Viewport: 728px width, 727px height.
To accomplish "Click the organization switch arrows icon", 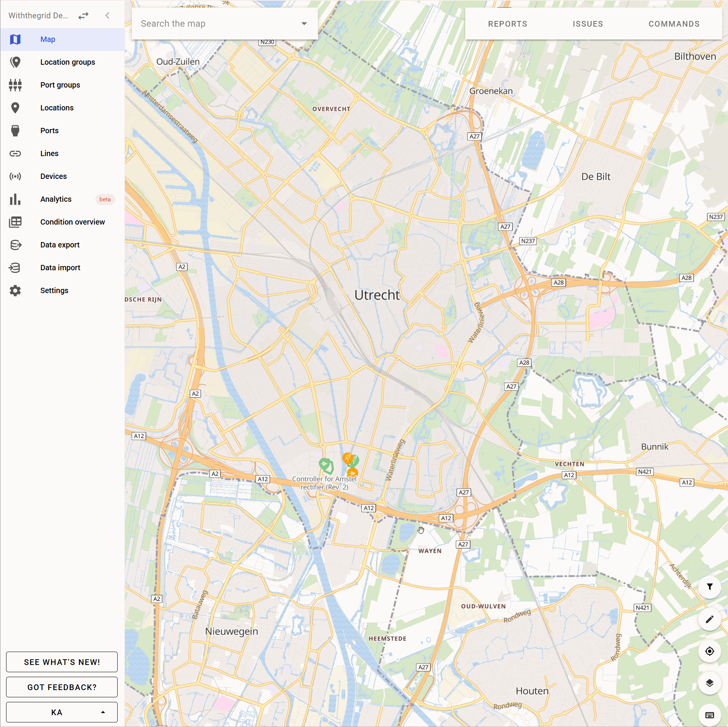I will pyautogui.click(x=84, y=16).
